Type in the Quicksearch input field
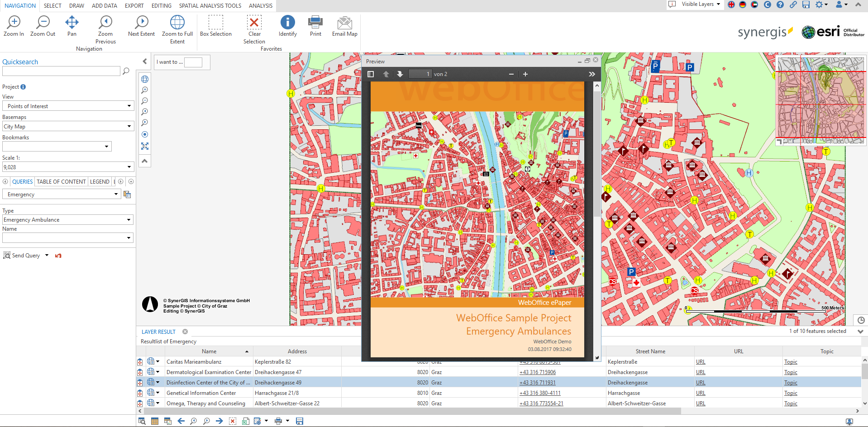Image resolution: width=868 pixels, height=427 pixels. point(61,71)
